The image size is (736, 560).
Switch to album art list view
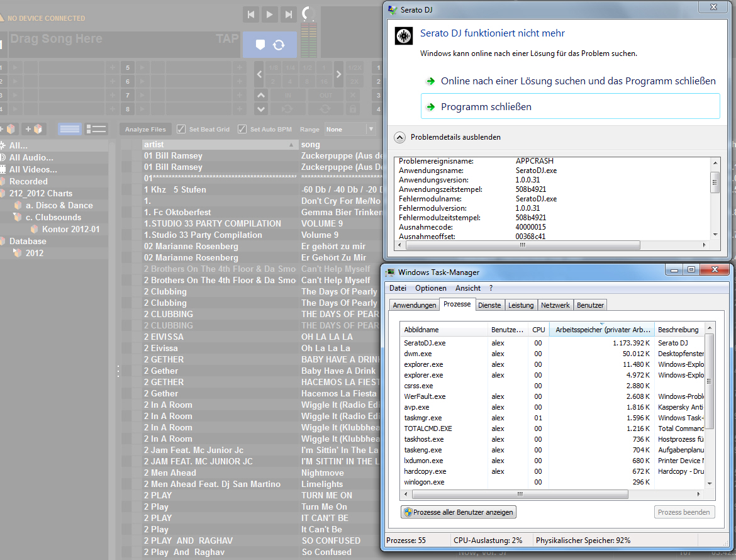[x=96, y=128]
